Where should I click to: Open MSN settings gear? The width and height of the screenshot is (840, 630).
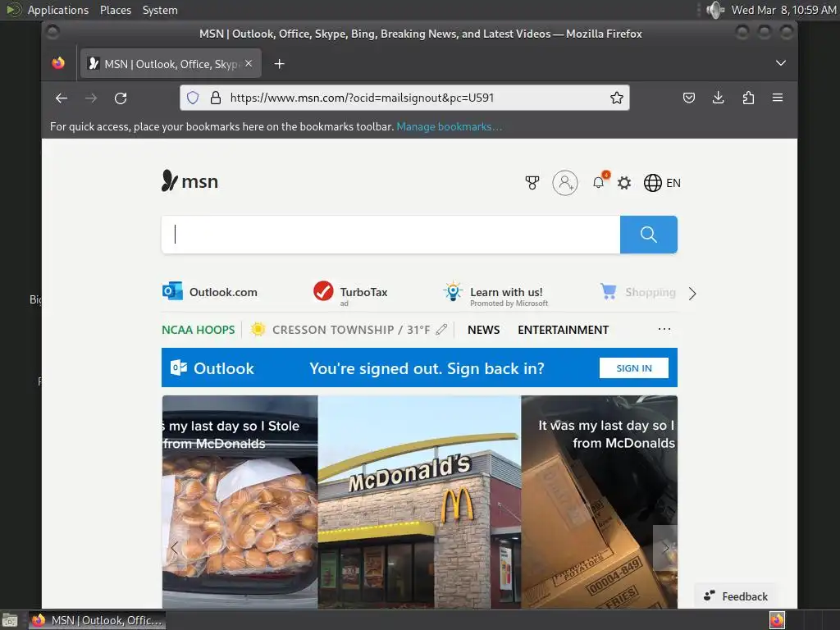tap(624, 183)
